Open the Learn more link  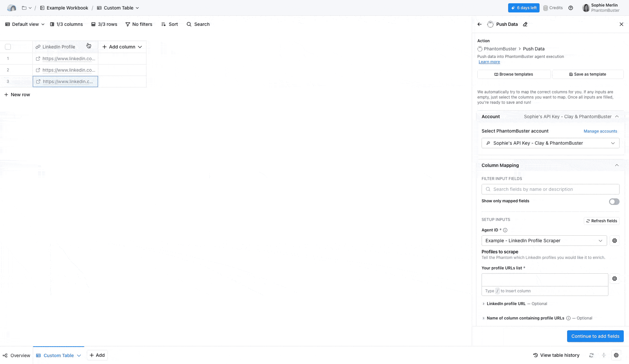point(489,62)
